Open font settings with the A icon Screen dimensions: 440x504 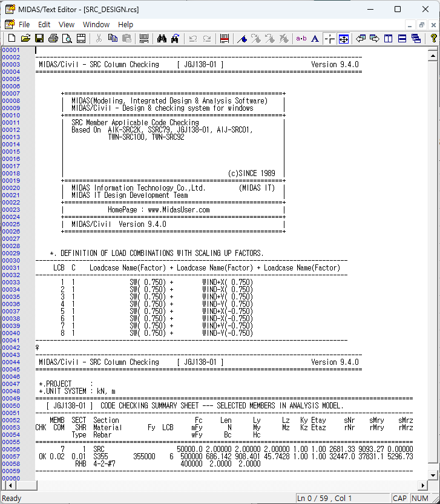[315, 39]
